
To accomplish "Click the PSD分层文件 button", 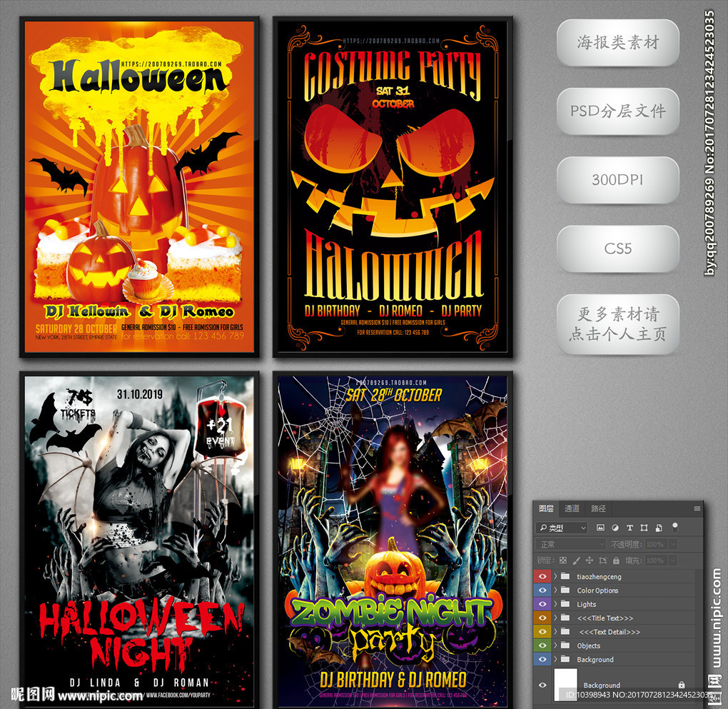I will pos(618,111).
